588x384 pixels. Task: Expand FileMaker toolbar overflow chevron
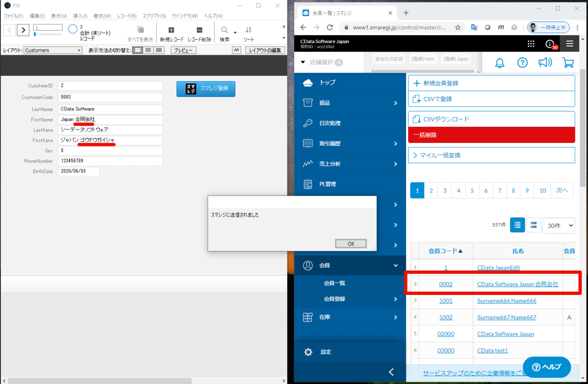(284, 27)
